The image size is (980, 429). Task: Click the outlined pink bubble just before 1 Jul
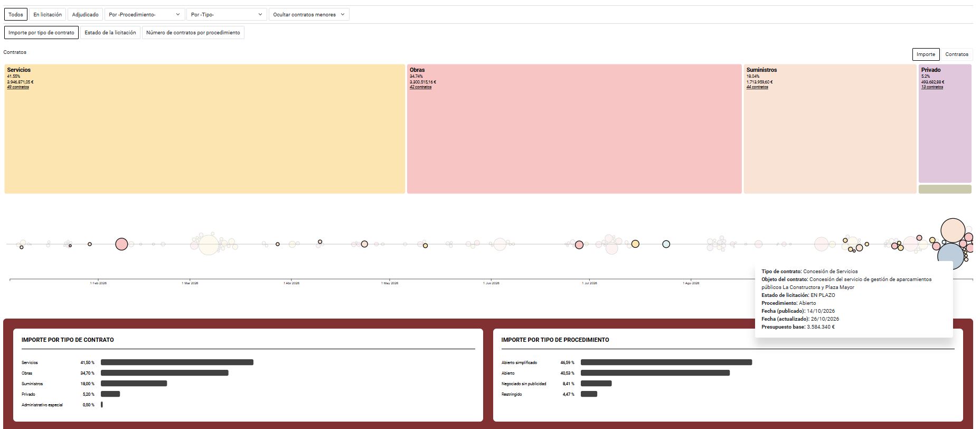[x=579, y=245]
